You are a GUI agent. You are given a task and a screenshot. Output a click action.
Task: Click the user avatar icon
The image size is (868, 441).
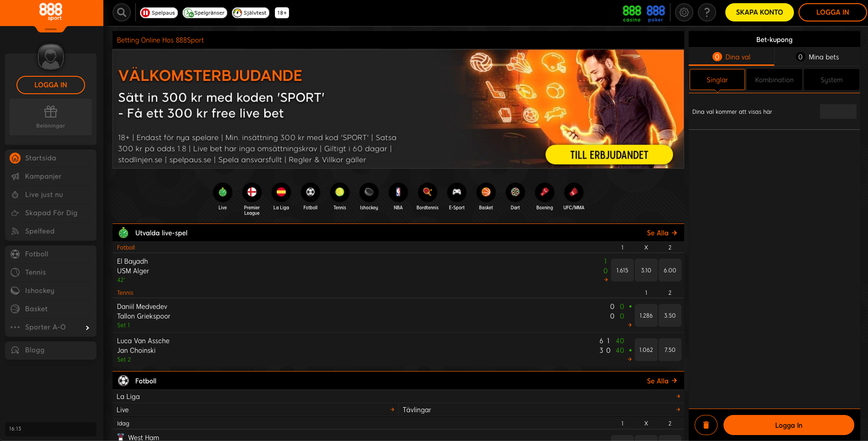coord(51,57)
